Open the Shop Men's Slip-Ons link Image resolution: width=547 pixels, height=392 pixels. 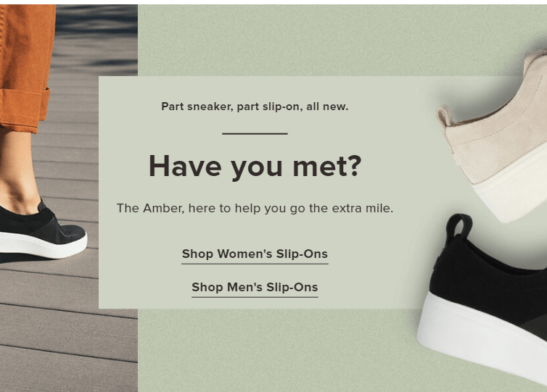coord(255,288)
